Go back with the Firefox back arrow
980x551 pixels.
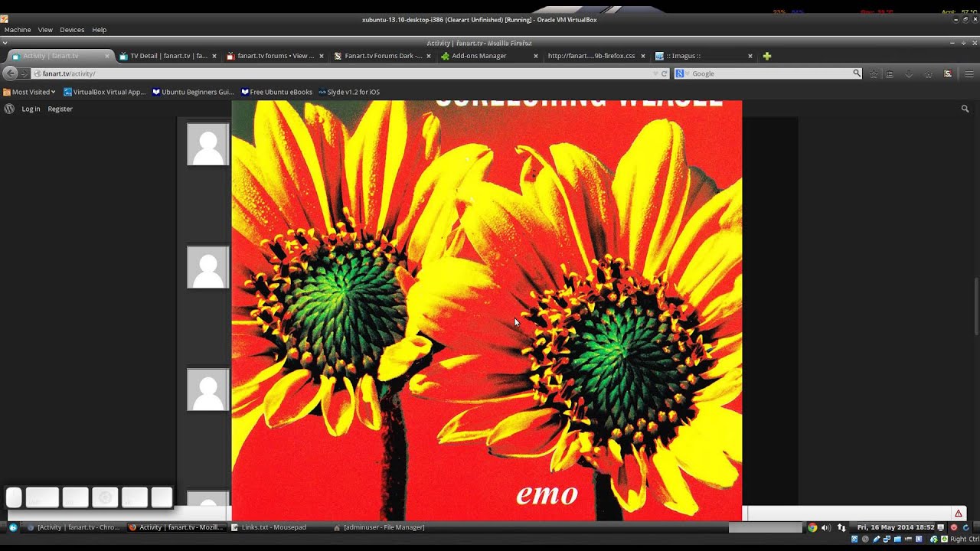click(x=10, y=73)
